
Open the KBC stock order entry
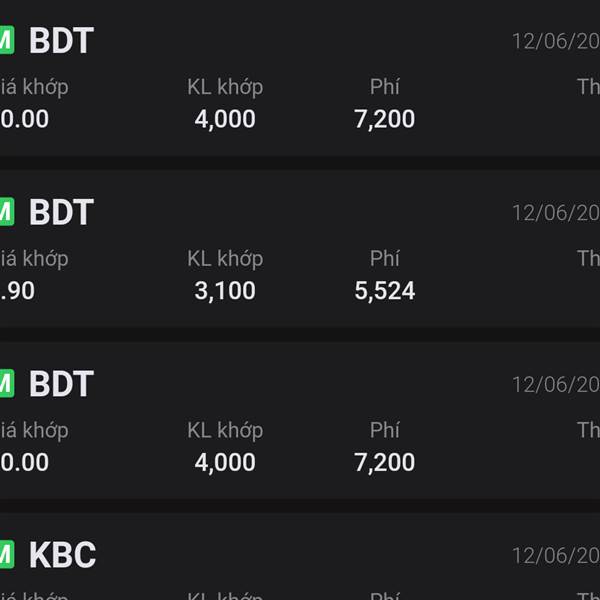click(x=300, y=557)
